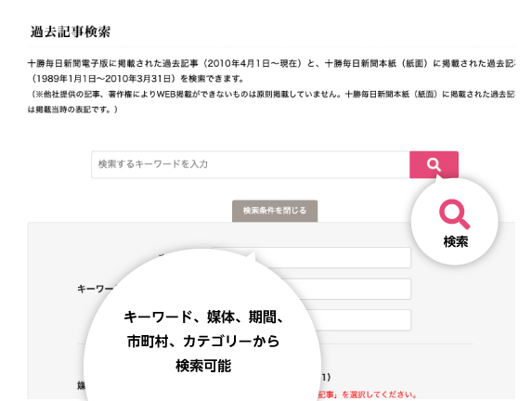Click the は掲載当時の表記です note line
Screen dimensions: 532x401
(72, 110)
